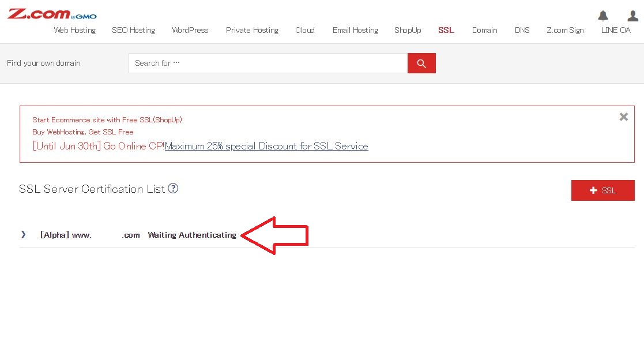The width and height of the screenshot is (644, 356).
Task: Open the notifications bell icon
Action: (603, 16)
